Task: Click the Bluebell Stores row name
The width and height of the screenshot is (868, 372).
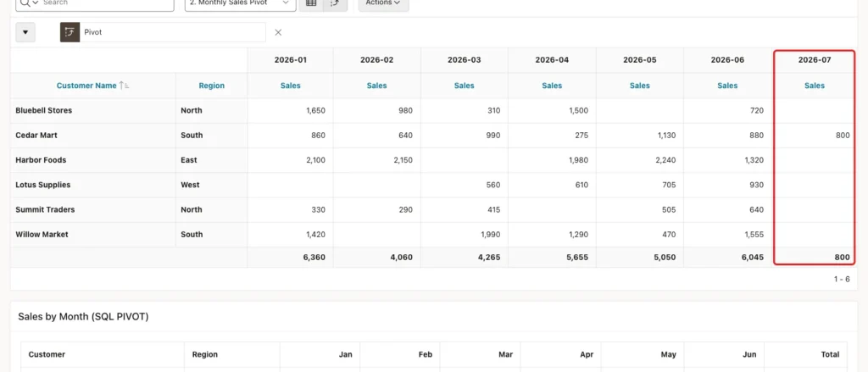Action: tap(44, 110)
